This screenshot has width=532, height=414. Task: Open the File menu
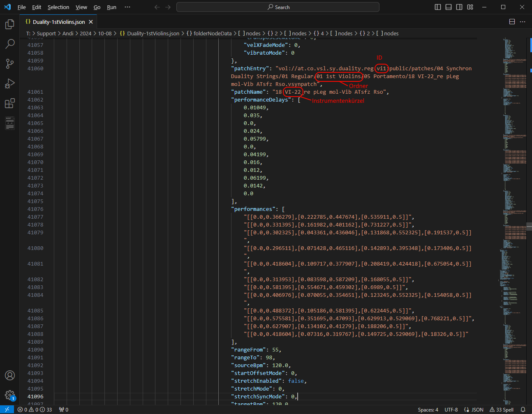pyautogui.click(x=22, y=7)
